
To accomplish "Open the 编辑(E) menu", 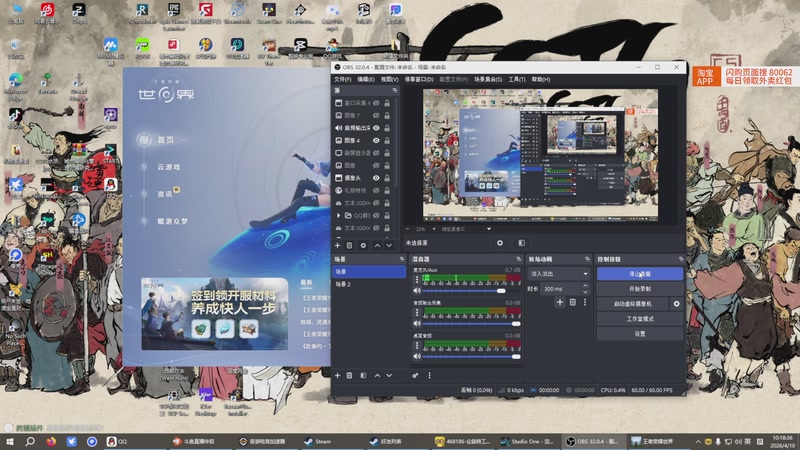I will (x=366, y=80).
